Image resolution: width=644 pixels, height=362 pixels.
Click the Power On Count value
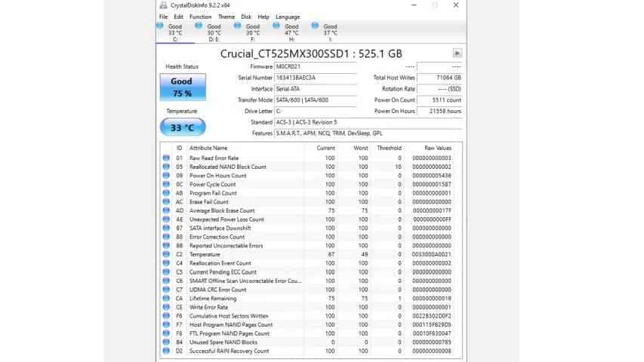point(439,100)
